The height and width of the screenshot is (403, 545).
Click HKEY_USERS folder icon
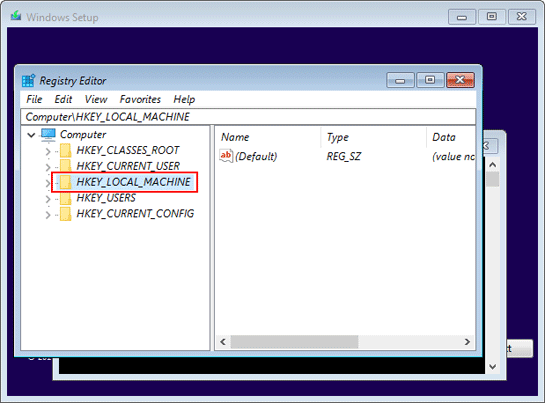click(x=65, y=198)
